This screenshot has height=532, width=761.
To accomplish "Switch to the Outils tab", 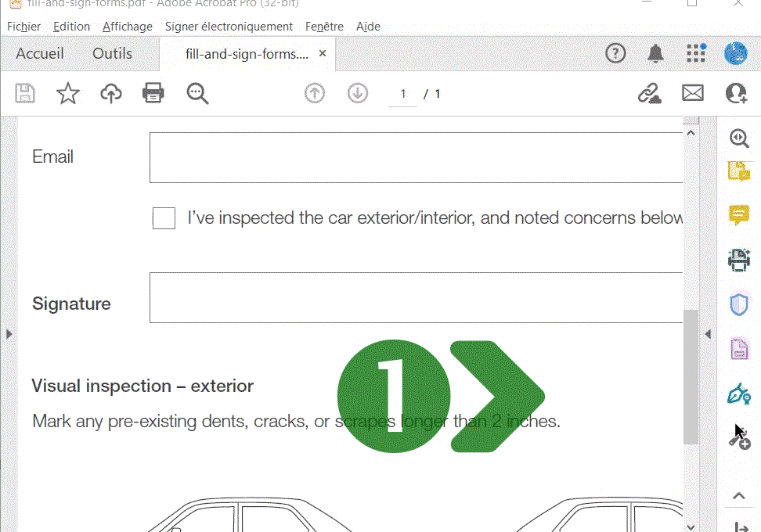I will [x=112, y=53].
